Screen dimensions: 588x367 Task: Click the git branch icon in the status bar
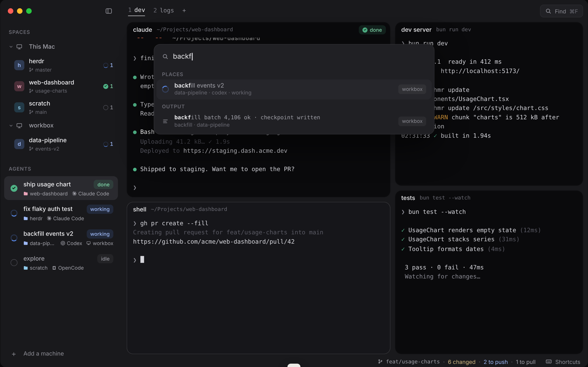[x=380, y=362]
